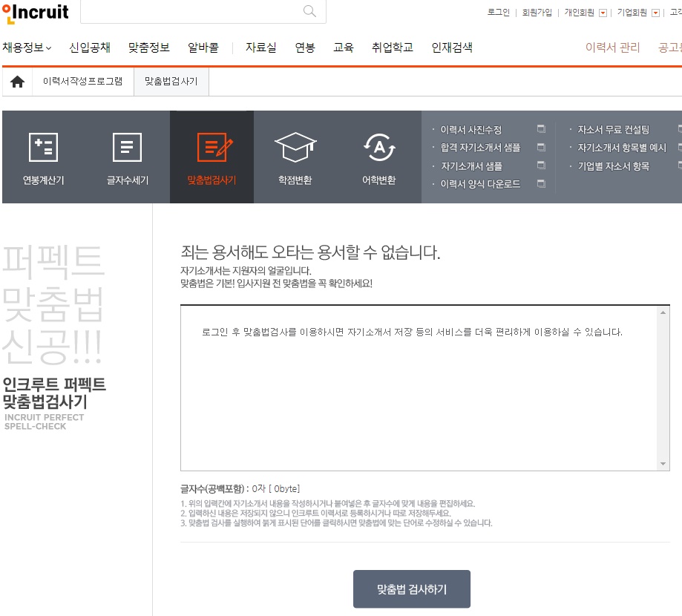Viewport: 682px width, 616px height.
Task: Open 이력서 사진수정 link
Action: tap(471, 130)
